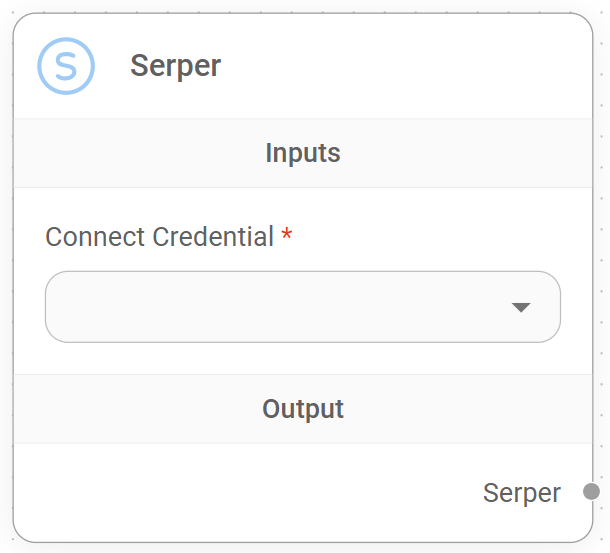Click the empty credential combo box field
This screenshot has width=610, height=553.
[280, 307]
